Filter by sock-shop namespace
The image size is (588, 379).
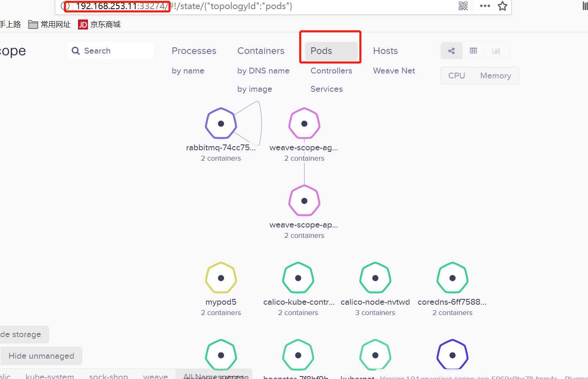[108, 376]
